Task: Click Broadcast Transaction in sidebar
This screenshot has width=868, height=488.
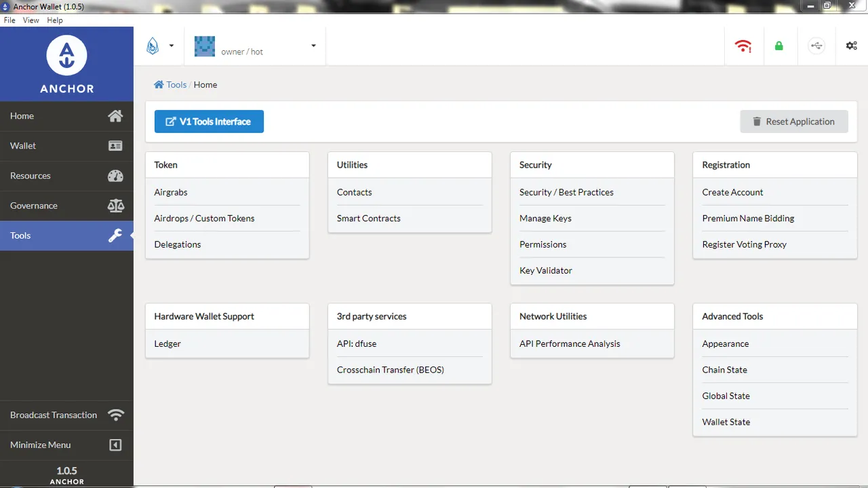Action: [66, 415]
